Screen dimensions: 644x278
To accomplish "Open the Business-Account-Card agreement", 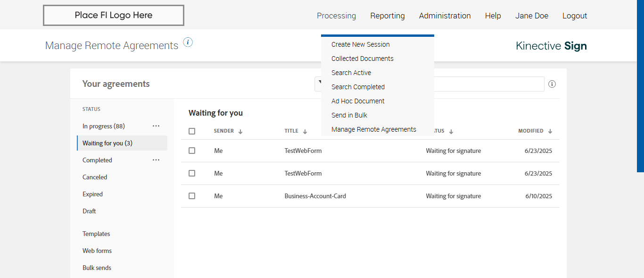I will pos(315,196).
